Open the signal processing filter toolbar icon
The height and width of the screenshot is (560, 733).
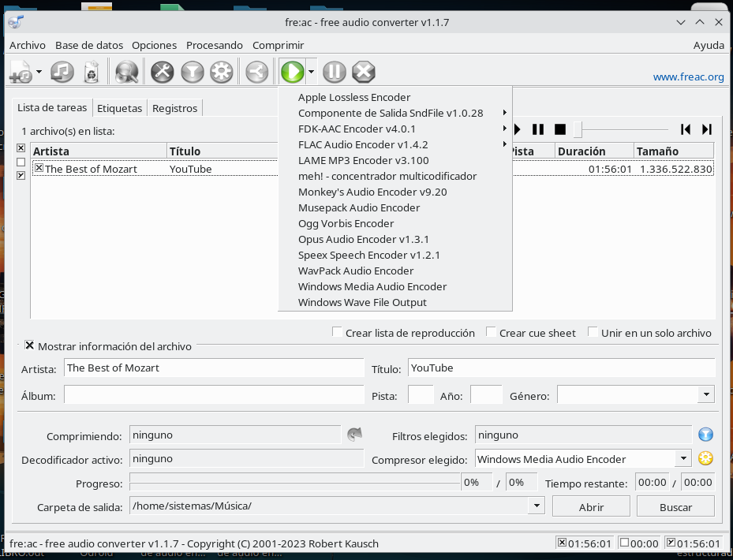point(193,72)
